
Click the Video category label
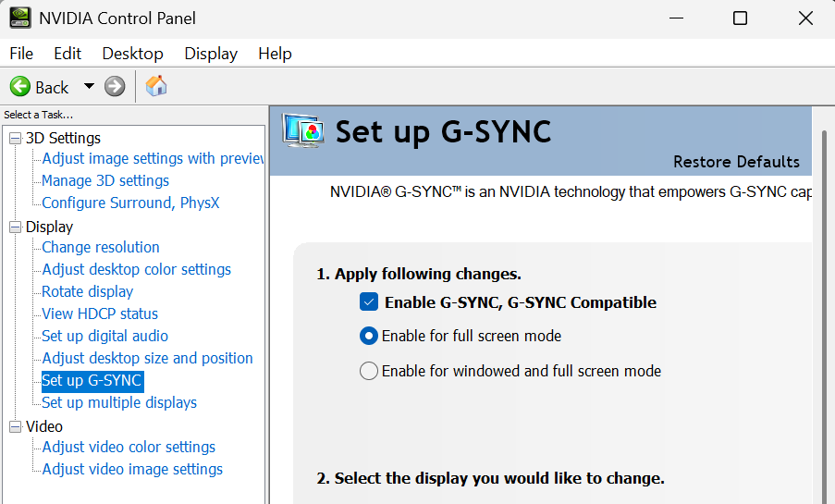(44, 426)
